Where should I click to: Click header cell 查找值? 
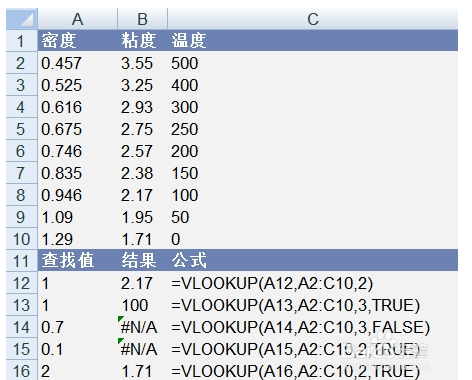pos(77,260)
